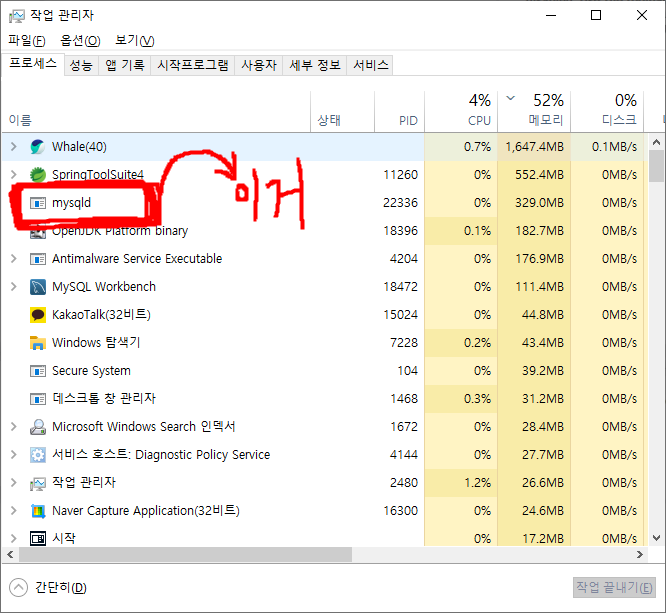The width and height of the screenshot is (666, 613).
Task: Select the OpenJDK Platform binary row
Action: click(x=325, y=231)
